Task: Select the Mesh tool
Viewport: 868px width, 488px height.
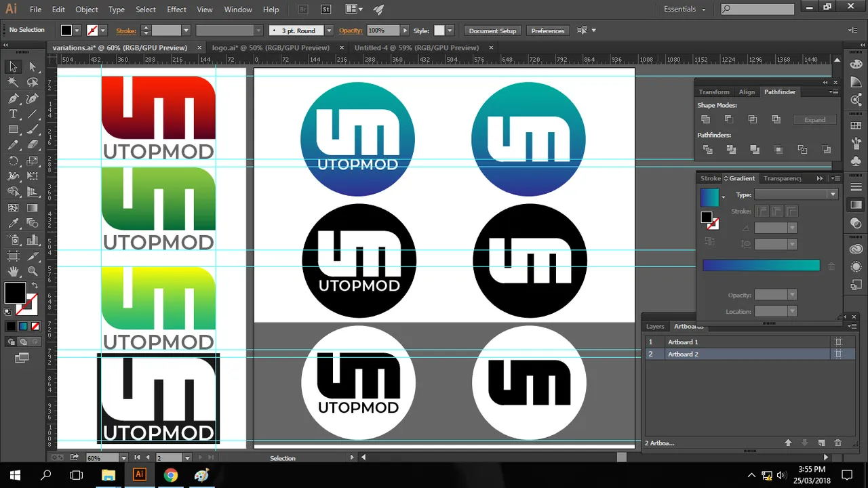Action: [x=13, y=208]
